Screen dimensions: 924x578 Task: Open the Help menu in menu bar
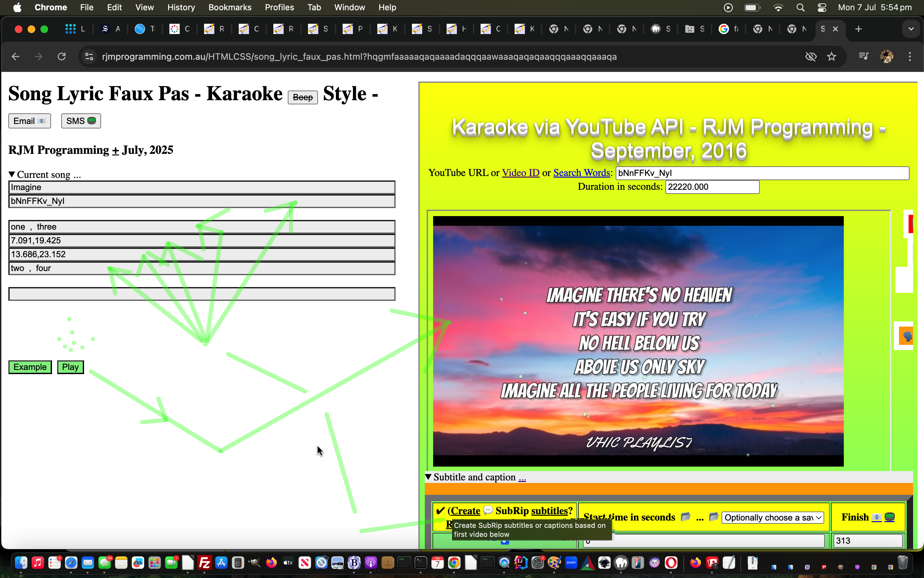[387, 7]
